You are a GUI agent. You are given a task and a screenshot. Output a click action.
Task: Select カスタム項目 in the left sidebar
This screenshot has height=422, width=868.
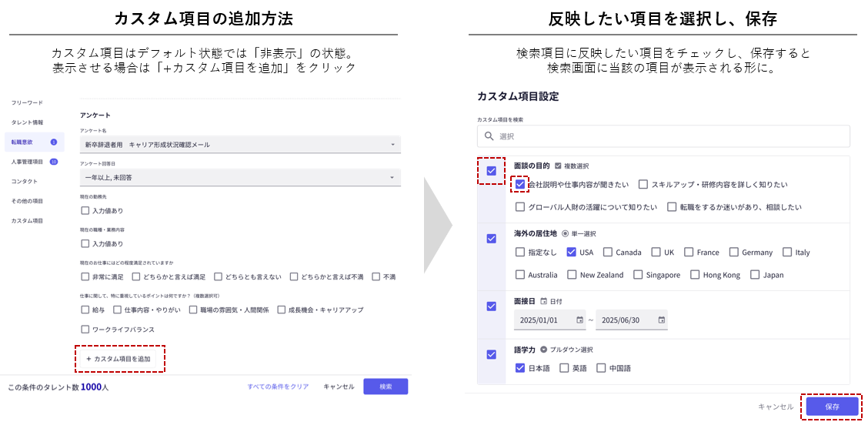(x=28, y=221)
